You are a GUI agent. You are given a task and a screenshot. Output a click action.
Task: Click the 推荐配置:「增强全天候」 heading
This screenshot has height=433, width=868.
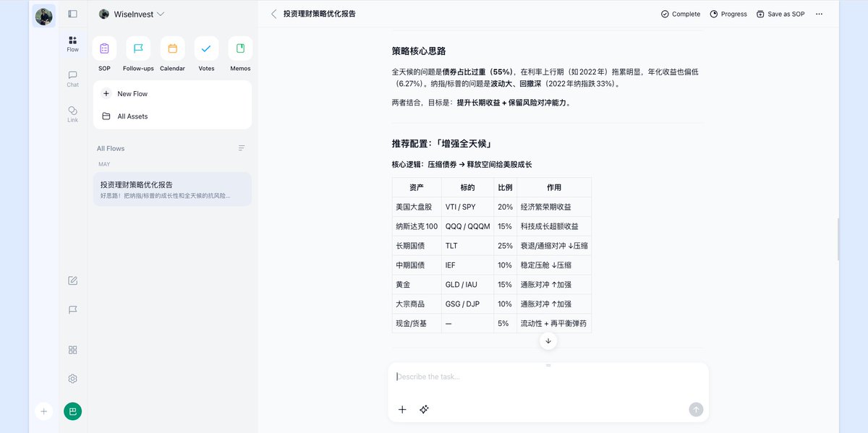[442, 144]
